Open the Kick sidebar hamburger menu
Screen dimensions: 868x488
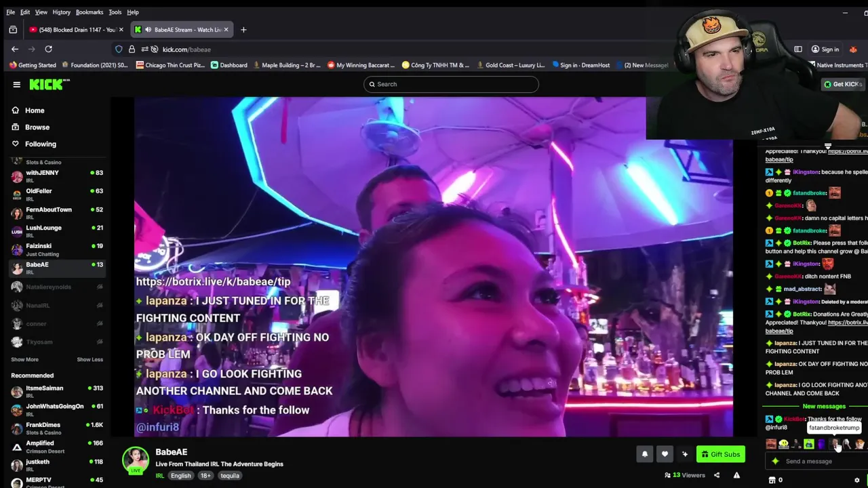(16, 84)
